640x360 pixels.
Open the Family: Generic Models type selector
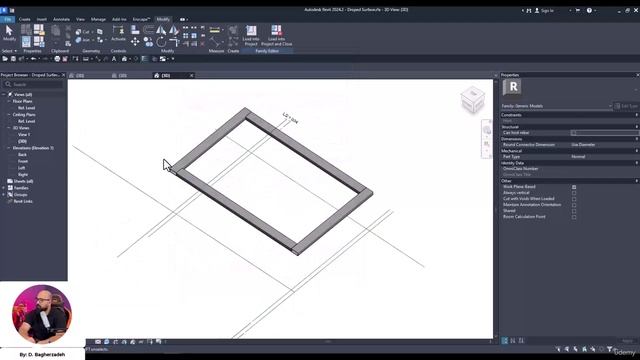557,106
